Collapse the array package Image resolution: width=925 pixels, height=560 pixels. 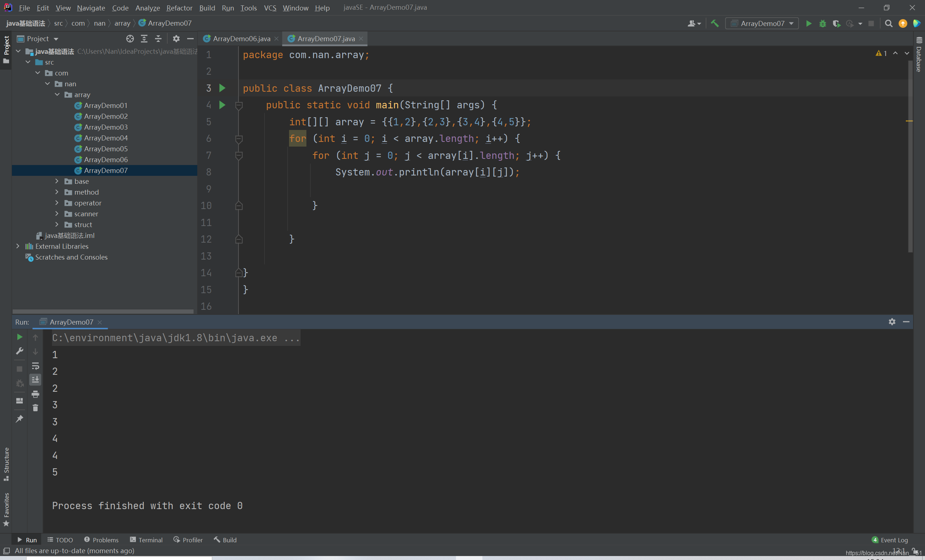pyautogui.click(x=57, y=95)
